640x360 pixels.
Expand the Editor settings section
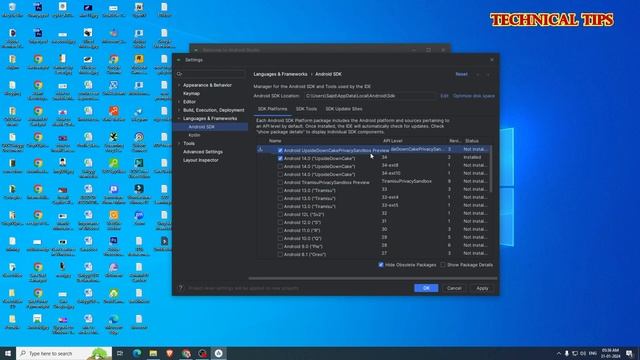point(179,102)
